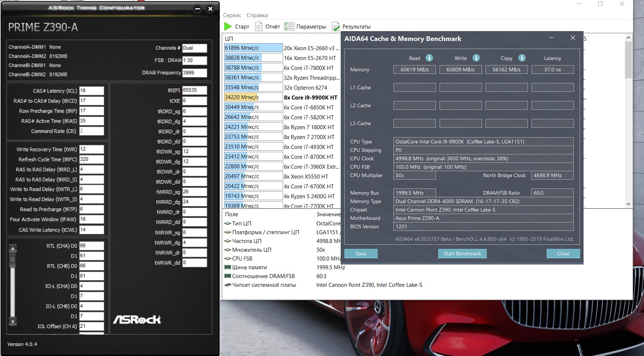Click the Memory Read result 60619 MB/s
This screenshot has width=644, height=356.
click(415, 70)
